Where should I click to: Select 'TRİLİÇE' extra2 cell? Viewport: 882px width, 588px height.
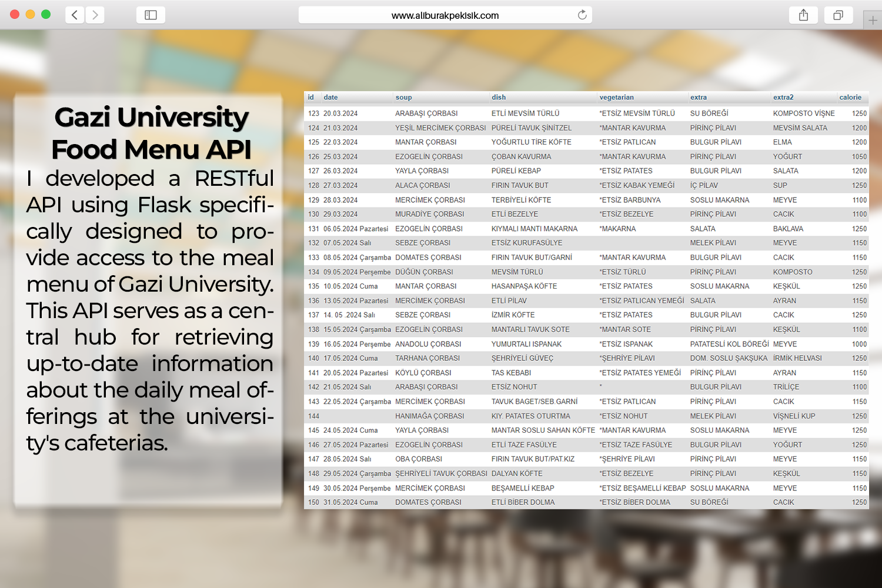pyautogui.click(x=786, y=387)
